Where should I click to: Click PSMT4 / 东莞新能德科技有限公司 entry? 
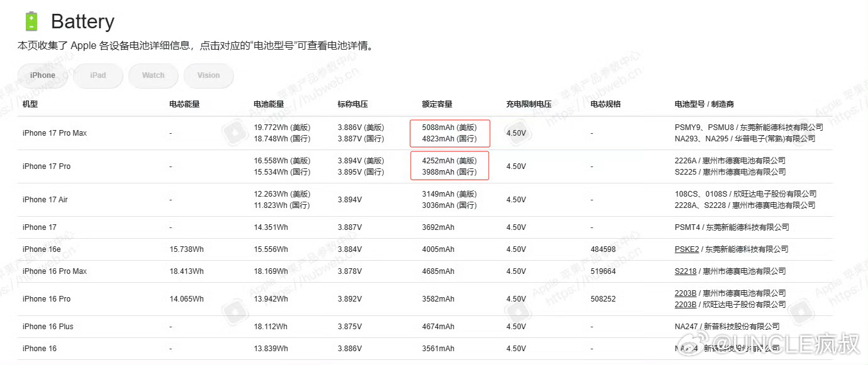pyautogui.click(x=732, y=227)
